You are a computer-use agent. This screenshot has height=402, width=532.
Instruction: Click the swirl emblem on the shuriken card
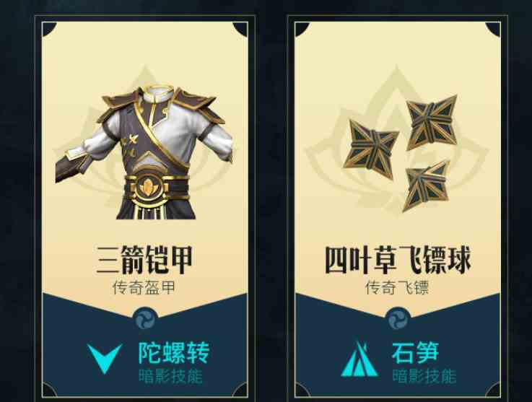(x=398, y=319)
